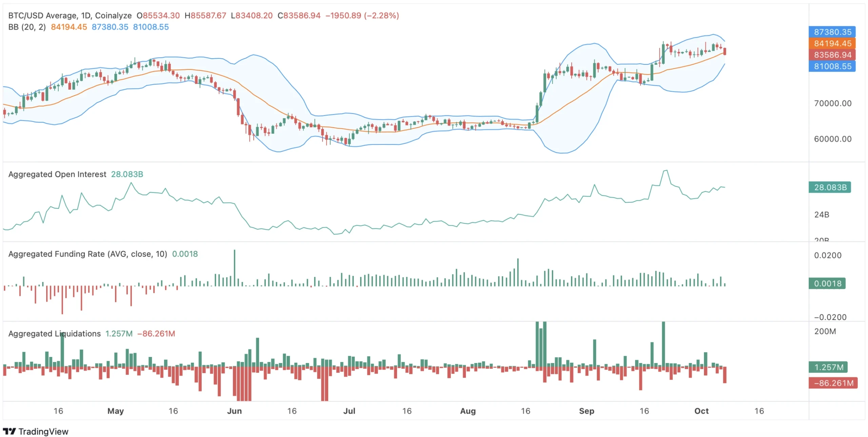
Task: Click the 60000.00 price axis label
Action: click(x=833, y=139)
